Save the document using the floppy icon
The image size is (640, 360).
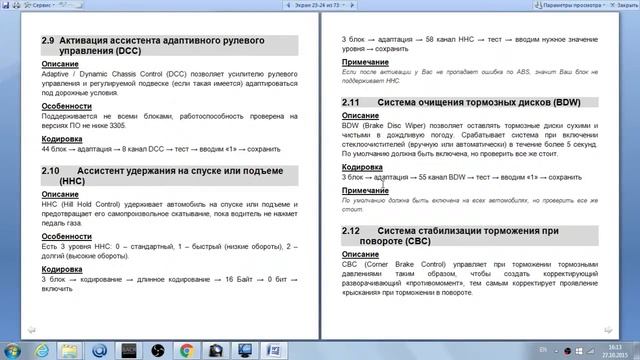click(x=6, y=5)
